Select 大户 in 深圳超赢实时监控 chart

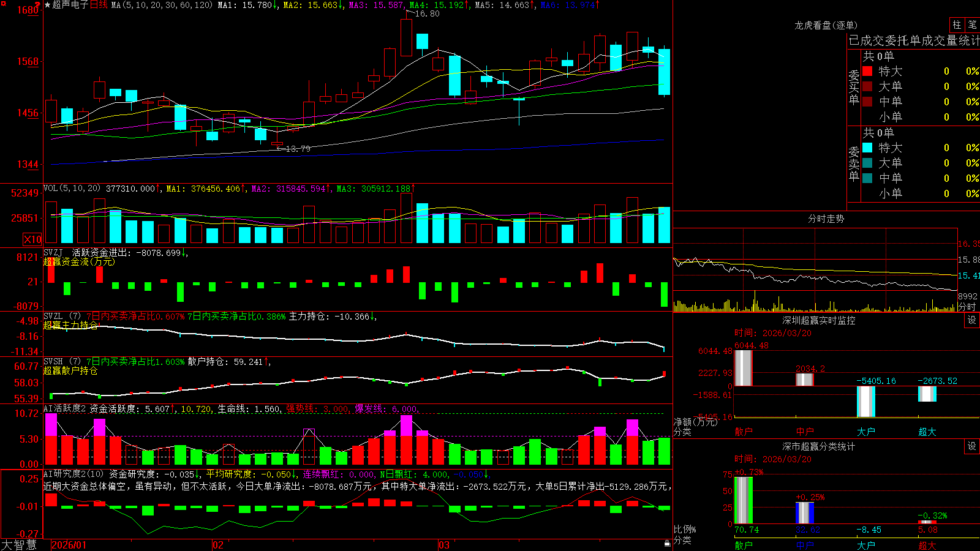(x=866, y=432)
